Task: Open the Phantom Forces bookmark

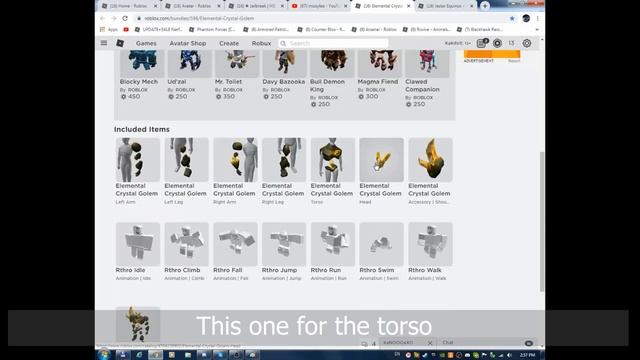Action: coord(212,29)
